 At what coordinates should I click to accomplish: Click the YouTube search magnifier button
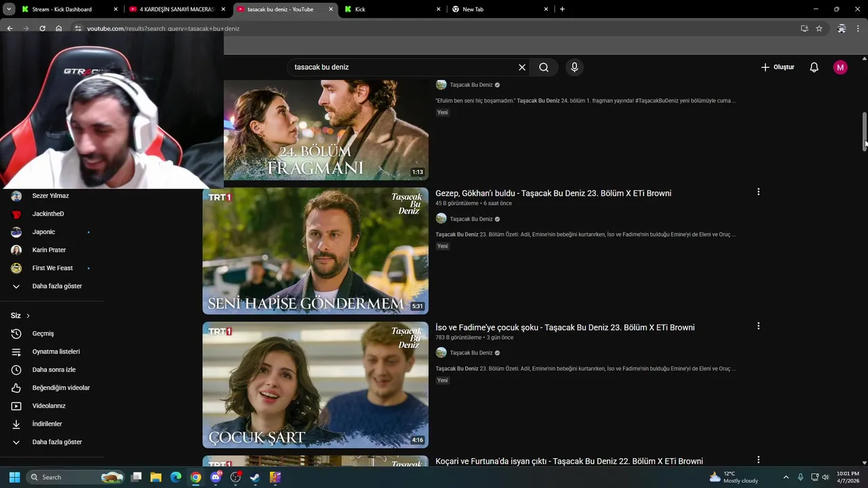pyautogui.click(x=544, y=67)
